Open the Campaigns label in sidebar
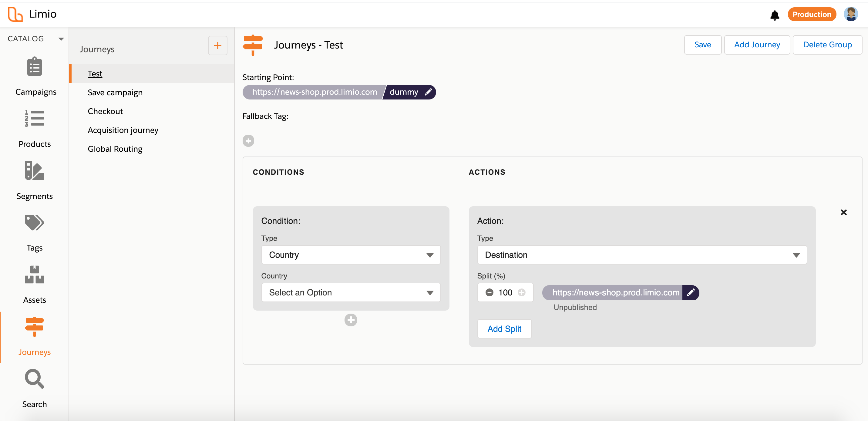Image resolution: width=868 pixels, height=421 pixels. pos(36,92)
